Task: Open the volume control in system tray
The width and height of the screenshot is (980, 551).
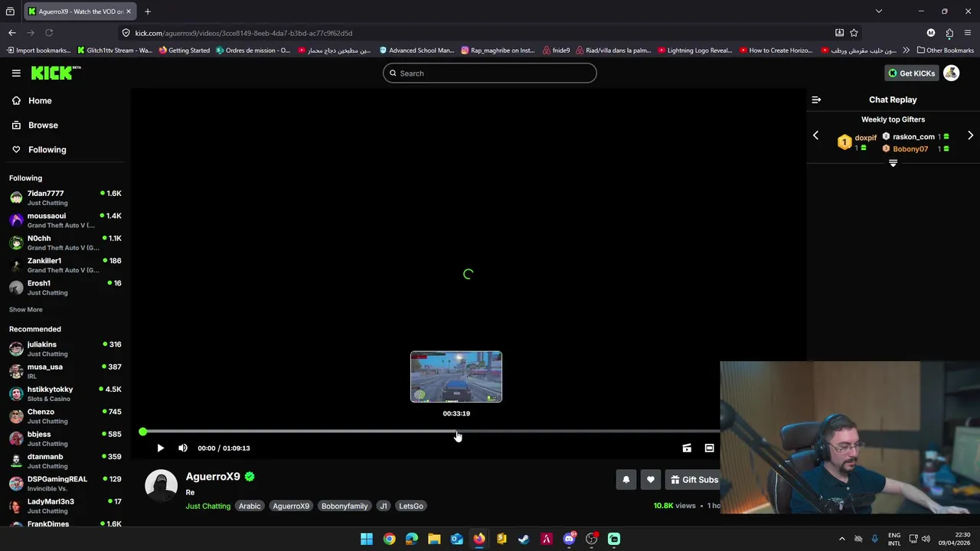Action: [x=926, y=539]
